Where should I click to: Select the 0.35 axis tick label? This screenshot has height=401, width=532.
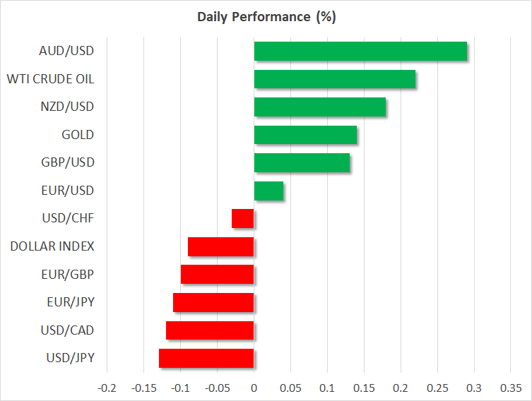(x=511, y=388)
